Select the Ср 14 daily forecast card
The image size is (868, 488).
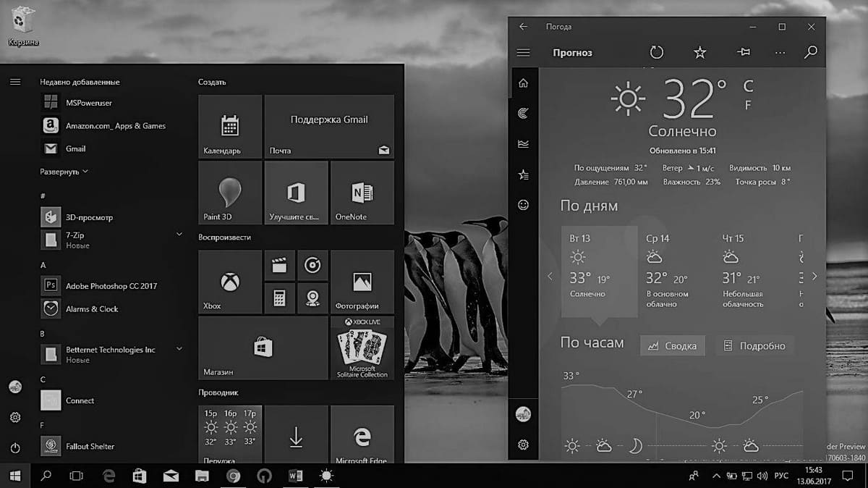pos(676,272)
